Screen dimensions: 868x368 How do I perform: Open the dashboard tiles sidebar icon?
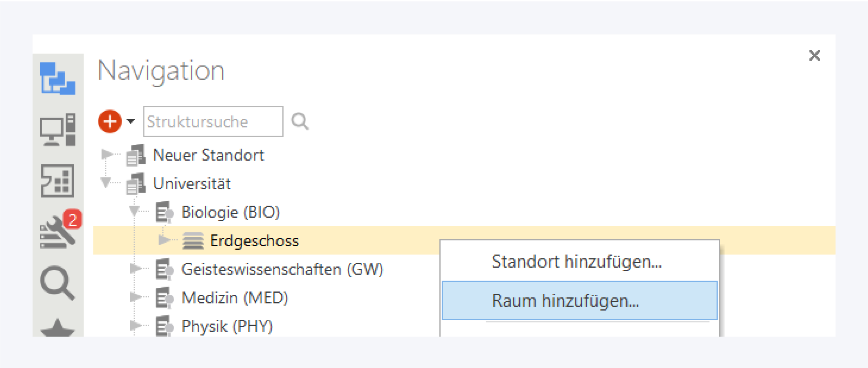point(58,181)
